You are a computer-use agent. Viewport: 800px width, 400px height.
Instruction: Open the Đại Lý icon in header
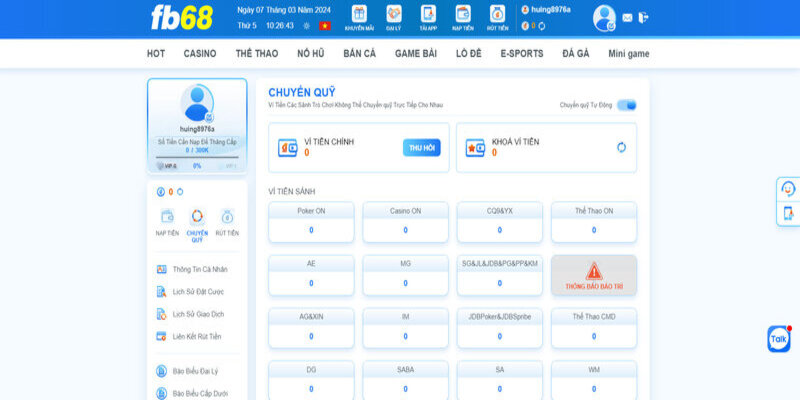[393, 14]
